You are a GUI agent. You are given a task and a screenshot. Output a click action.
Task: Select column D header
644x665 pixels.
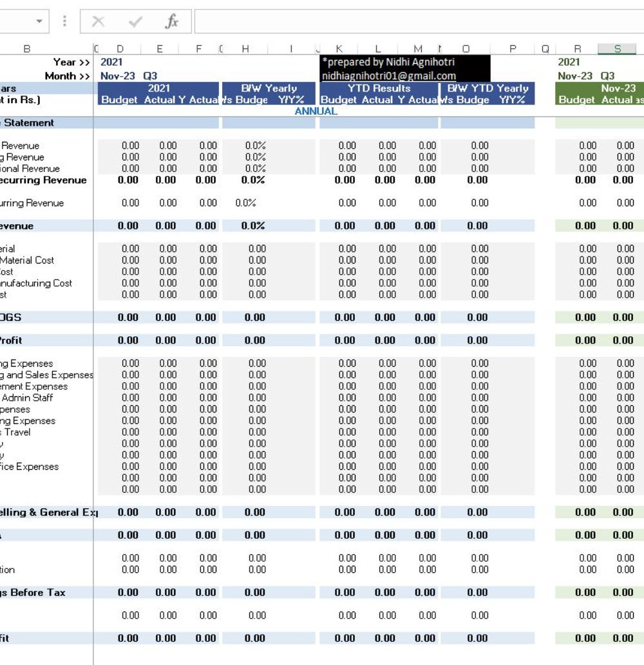120,49
